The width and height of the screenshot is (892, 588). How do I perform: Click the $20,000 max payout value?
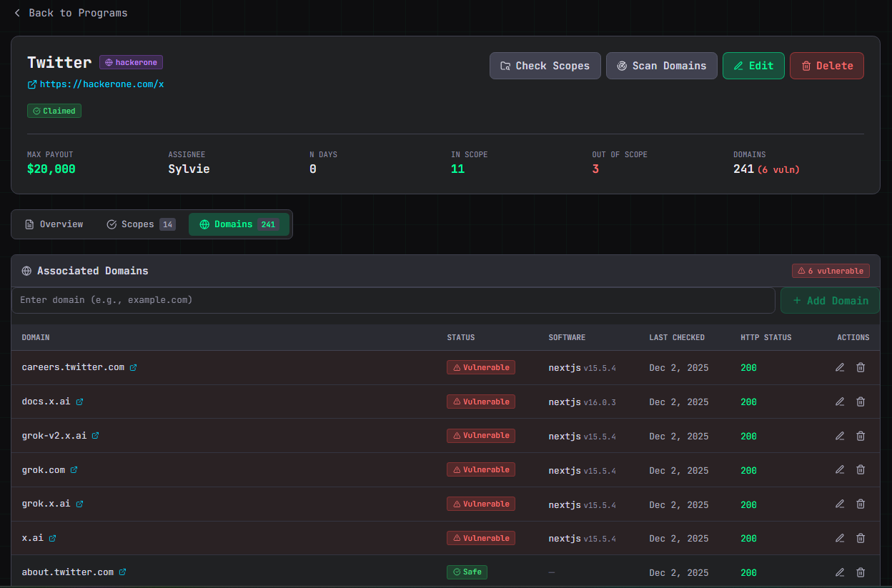pyautogui.click(x=51, y=169)
